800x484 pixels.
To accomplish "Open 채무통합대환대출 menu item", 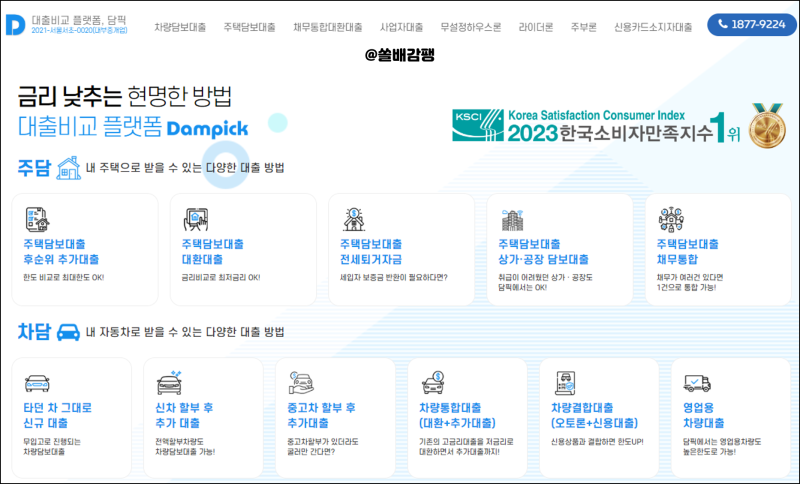I will point(328,27).
